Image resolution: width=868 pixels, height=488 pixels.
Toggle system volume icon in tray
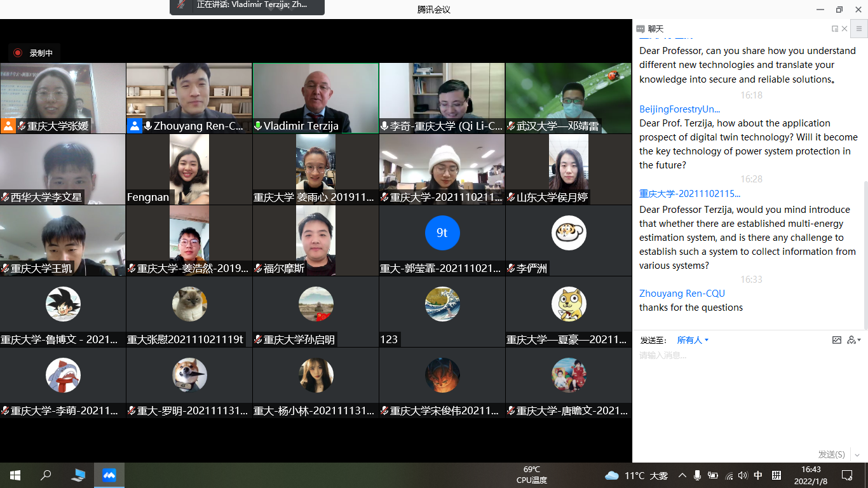click(x=743, y=475)
